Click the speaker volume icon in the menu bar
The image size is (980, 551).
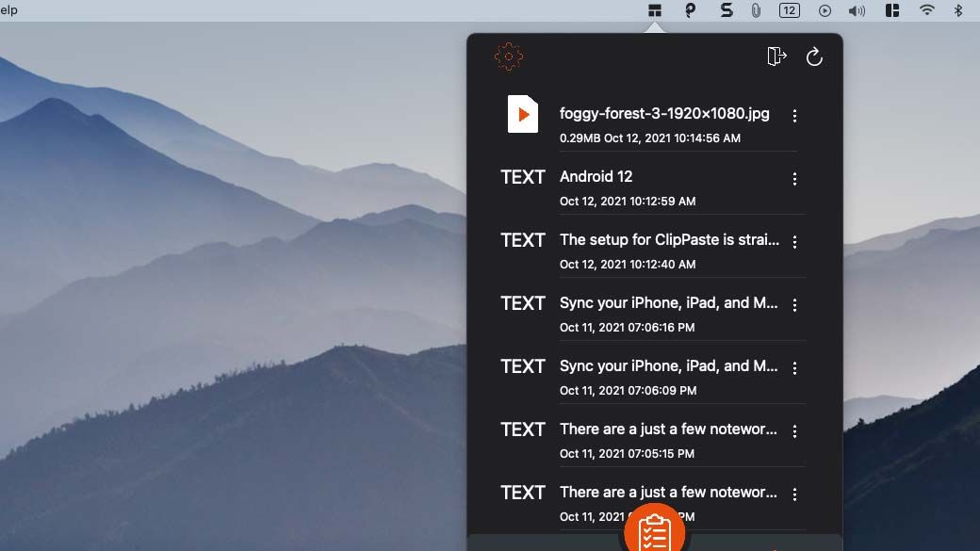856,10
